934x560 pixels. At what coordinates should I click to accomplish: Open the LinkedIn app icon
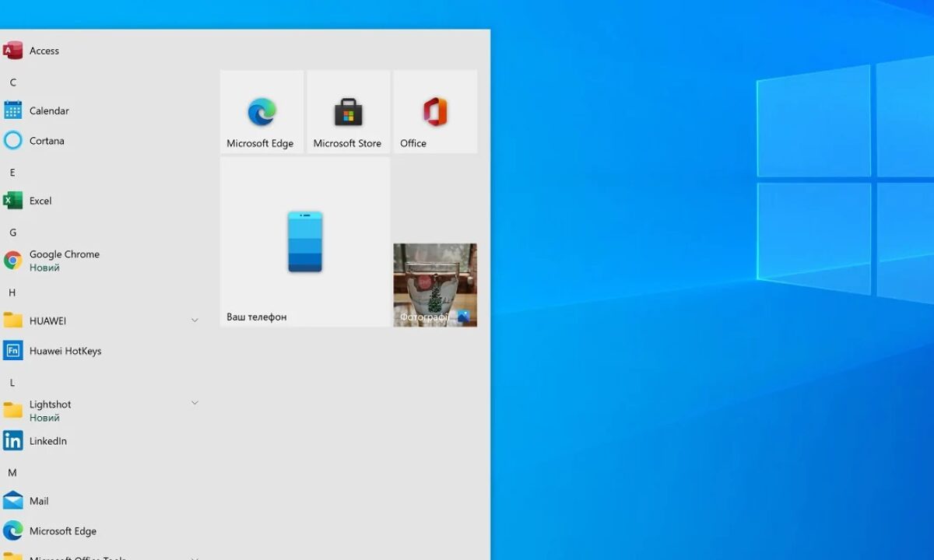point(12,441)
